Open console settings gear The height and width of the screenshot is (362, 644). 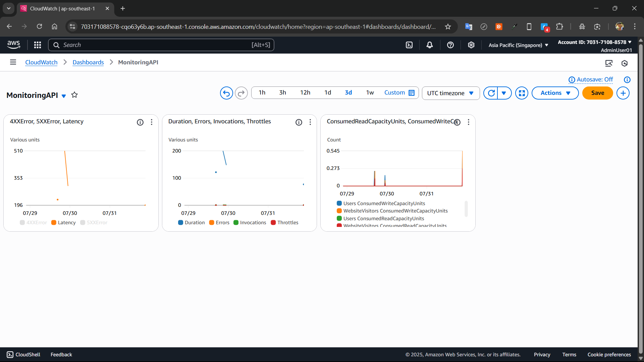pos(471,45)
